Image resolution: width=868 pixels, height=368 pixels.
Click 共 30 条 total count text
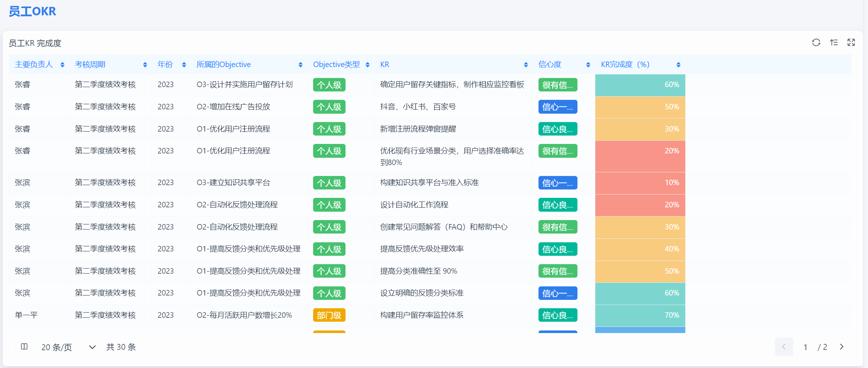coord(121,347)
